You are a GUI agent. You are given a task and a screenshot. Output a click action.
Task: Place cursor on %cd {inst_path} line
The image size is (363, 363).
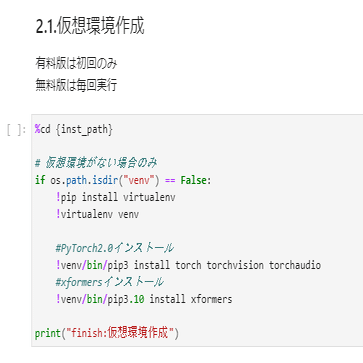click(x=74, y=129)
